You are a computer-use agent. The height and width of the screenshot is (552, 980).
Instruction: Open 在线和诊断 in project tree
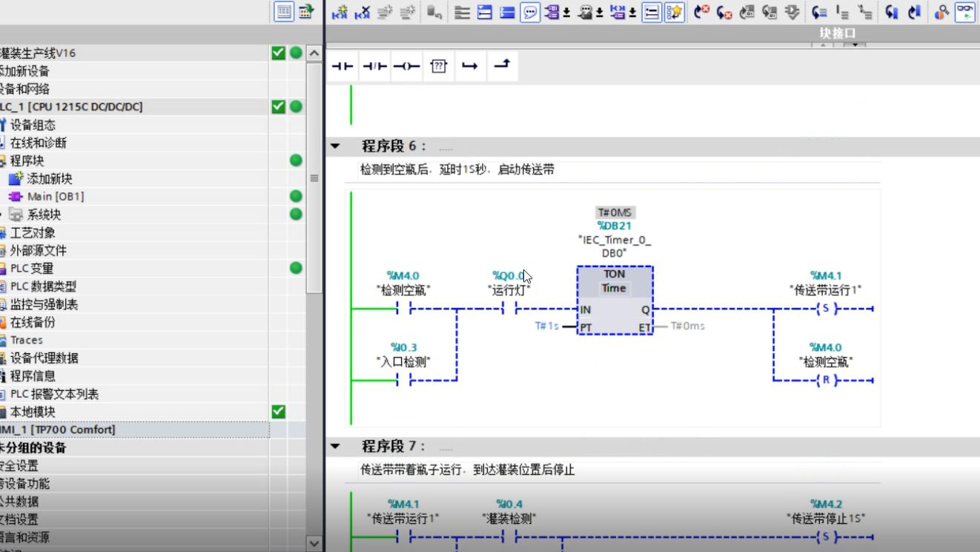tap(37, 142)
